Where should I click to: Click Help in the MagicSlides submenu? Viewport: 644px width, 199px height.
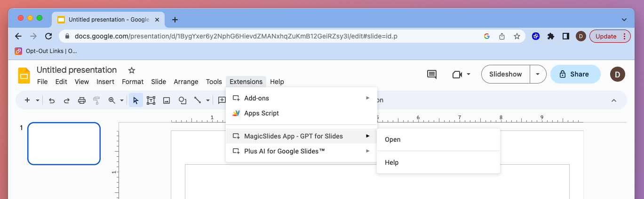tap(438, 162)
